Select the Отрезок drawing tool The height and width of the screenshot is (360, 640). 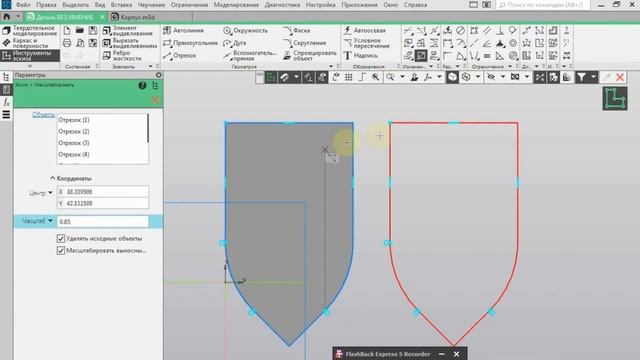(x=180, y=56)
